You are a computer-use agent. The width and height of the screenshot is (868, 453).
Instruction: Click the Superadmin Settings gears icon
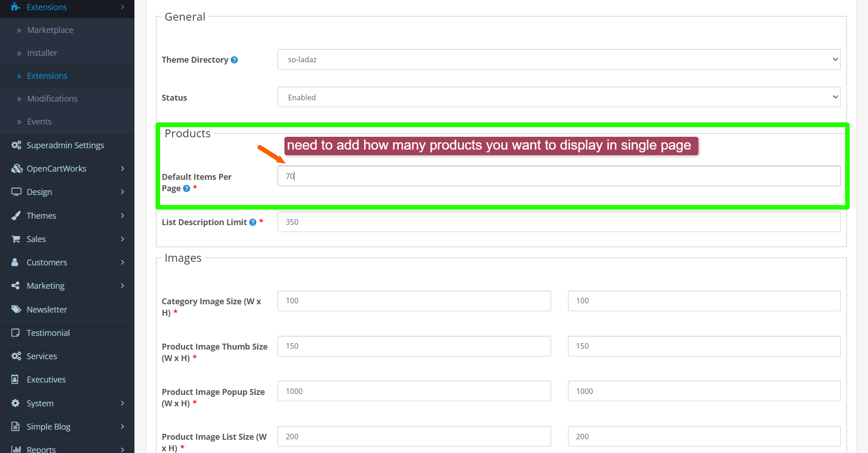pos(16,145)
